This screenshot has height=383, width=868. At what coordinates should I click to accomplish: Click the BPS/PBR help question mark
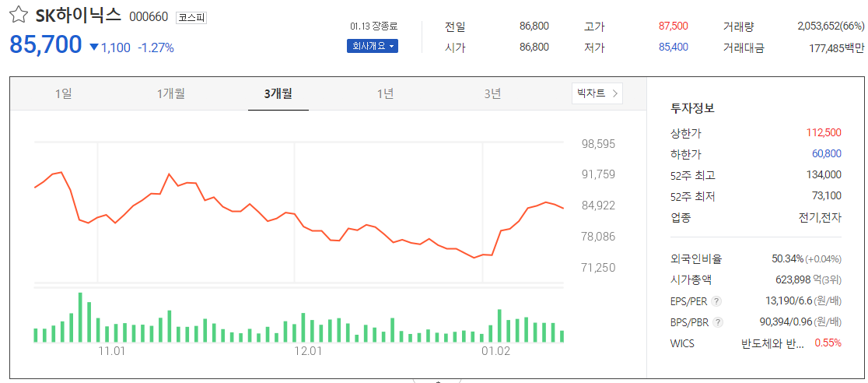pos(718,322)
